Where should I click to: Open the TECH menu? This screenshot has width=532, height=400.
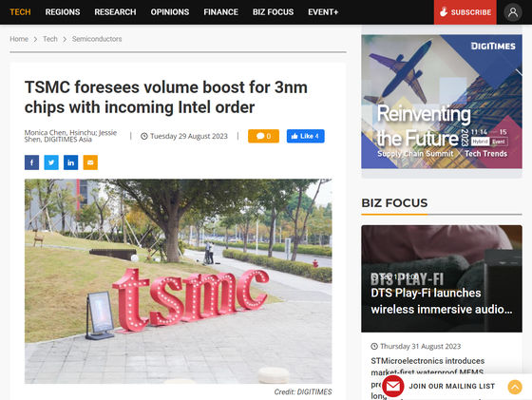tap(20, 12)
